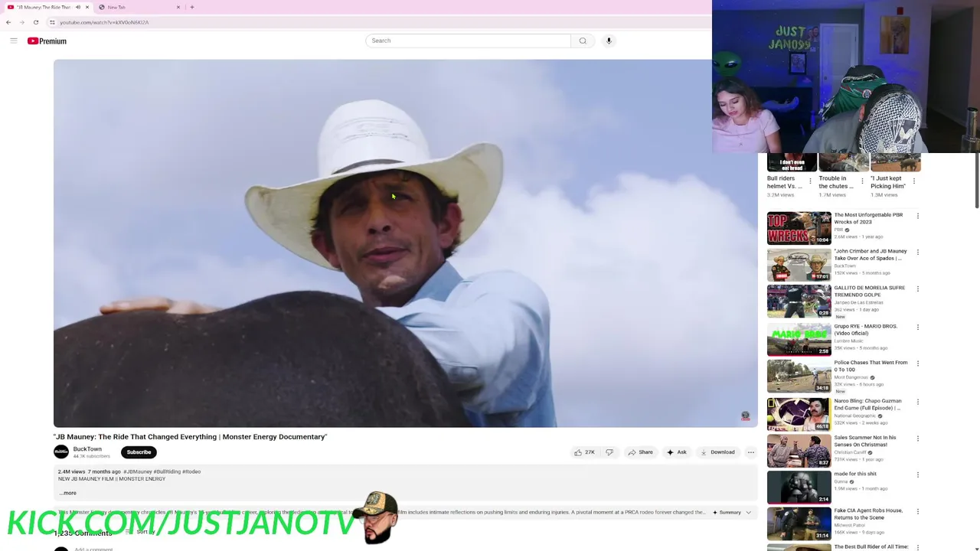Screen dimensions: 980x551
Task: Open 'Trouble in the chutes' short
Action: (836, 182)
